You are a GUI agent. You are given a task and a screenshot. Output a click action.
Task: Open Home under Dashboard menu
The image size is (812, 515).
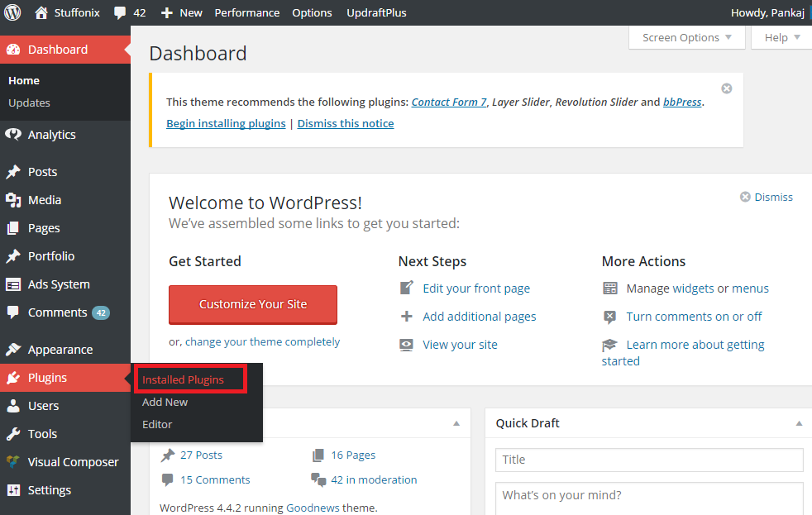(24, 81)
